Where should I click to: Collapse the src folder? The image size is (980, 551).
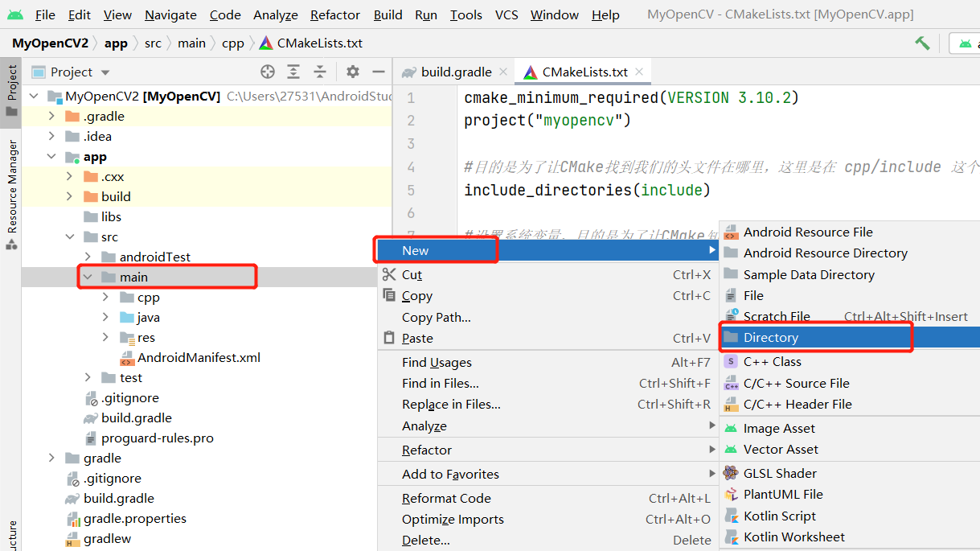click(69, 236)
